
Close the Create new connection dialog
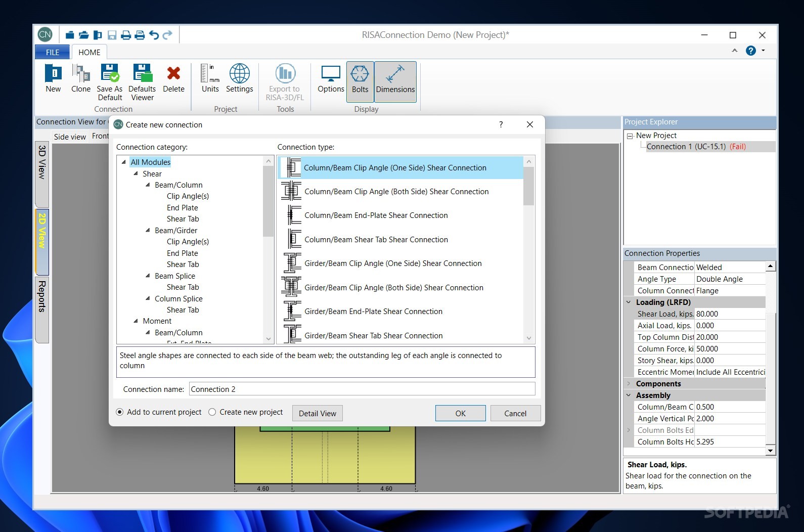tap(530, 124)
